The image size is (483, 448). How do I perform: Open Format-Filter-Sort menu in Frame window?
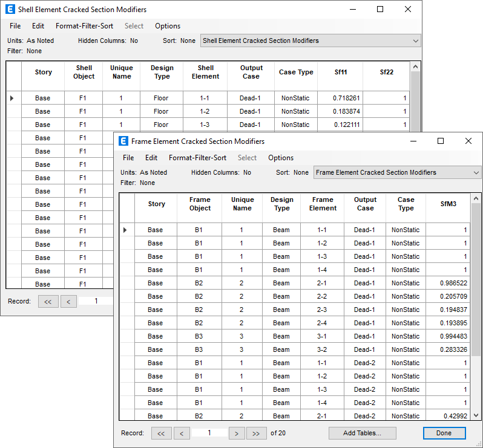click(x=197, y=158)
